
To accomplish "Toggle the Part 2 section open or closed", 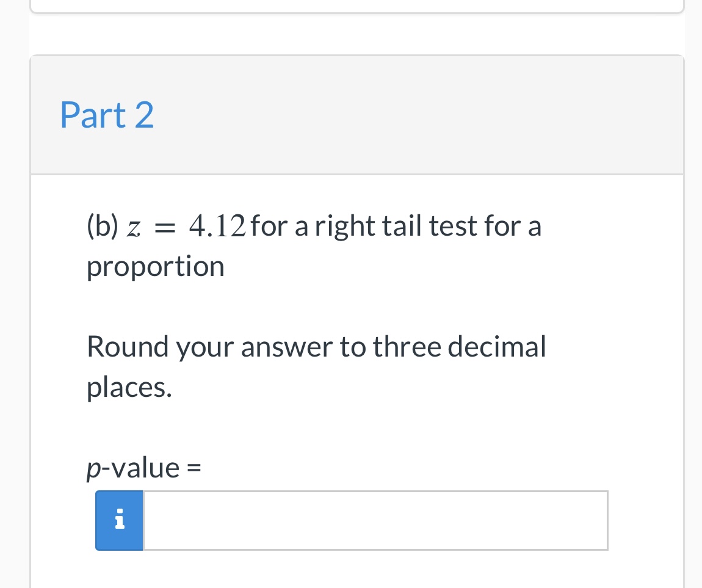I will coord(107,115).
